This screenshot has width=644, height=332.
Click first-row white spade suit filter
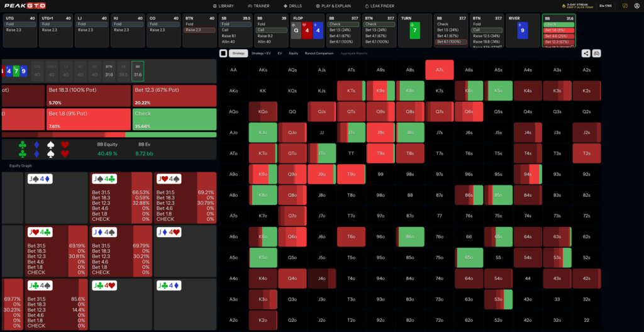(x=50, y=145)
